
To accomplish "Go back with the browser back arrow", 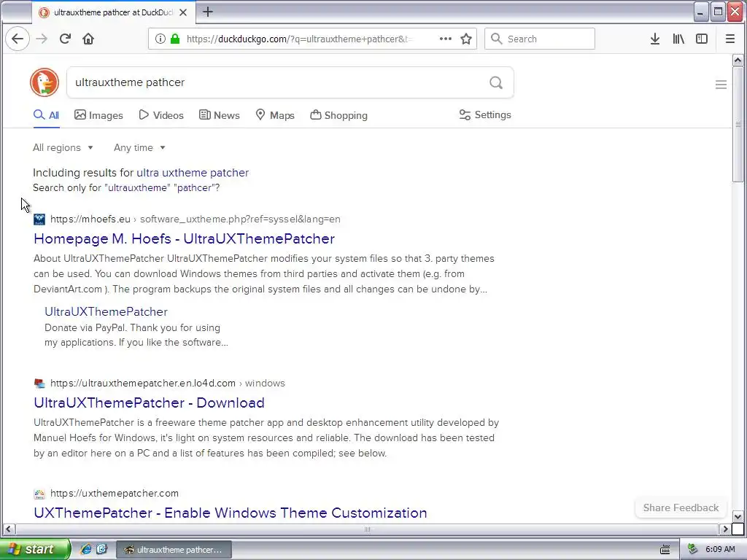I will click(18, 39).
